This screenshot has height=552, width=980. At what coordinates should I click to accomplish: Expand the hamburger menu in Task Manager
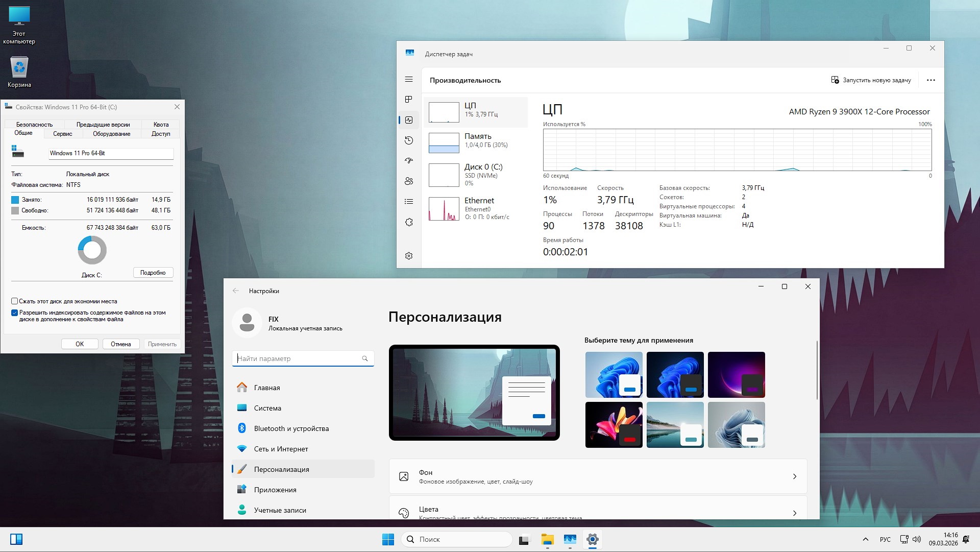point(408,80)
